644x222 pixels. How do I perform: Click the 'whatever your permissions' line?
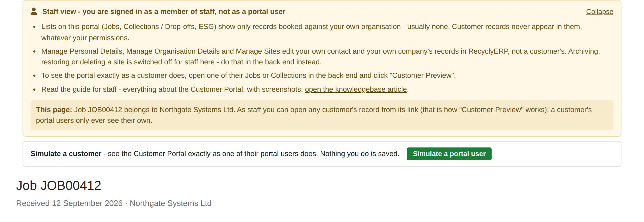(x=85, y=38)
